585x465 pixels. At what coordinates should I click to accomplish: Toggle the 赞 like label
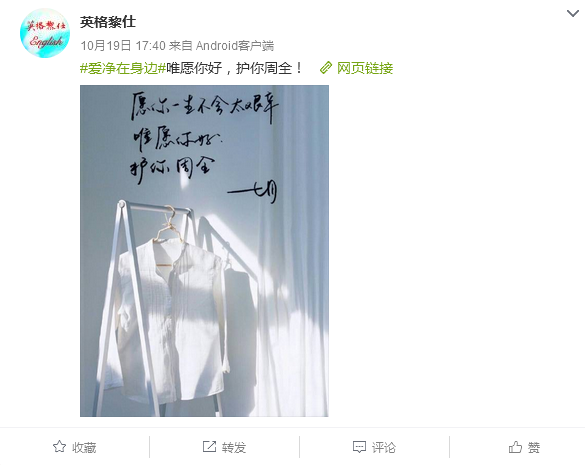coord(534,447)
